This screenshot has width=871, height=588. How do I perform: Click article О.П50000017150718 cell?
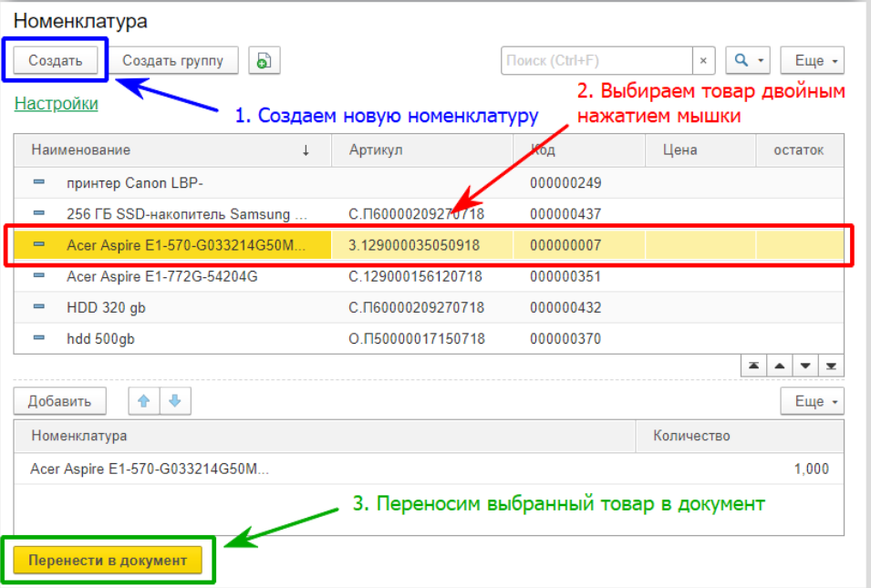422,338
